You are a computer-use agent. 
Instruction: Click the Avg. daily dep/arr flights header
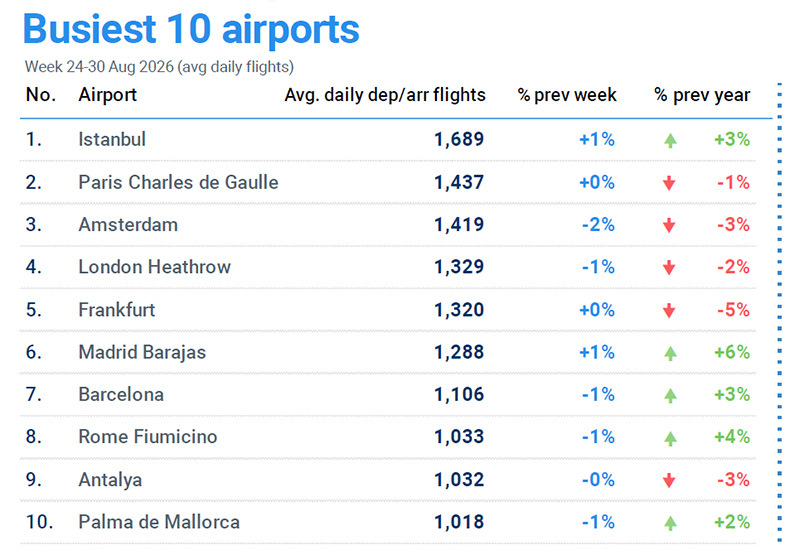pos(385,95)
